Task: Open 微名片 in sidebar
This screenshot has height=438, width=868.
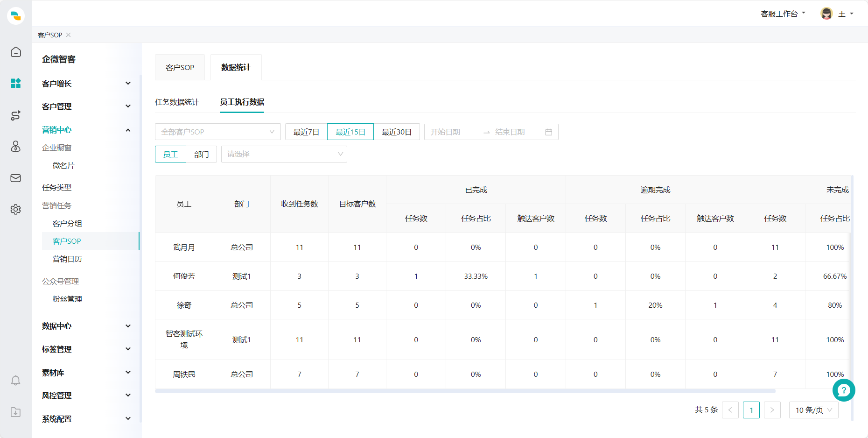Action: pos(63,165)
